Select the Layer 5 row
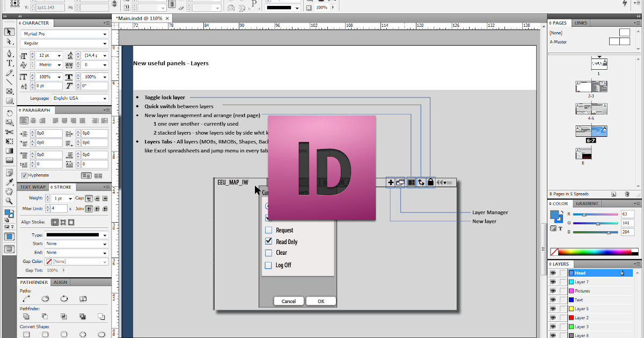Screen dimensions: 644x338 [x=601, y=309]
